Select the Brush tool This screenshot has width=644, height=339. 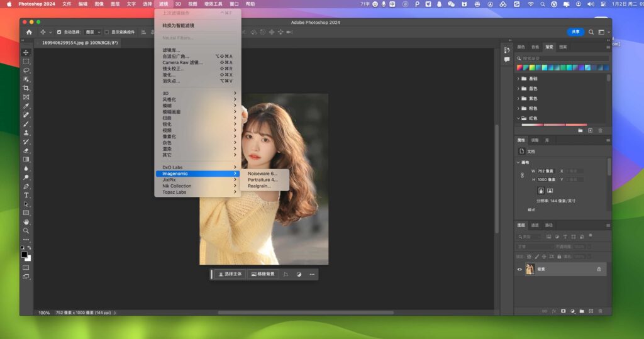pos(26,124)
